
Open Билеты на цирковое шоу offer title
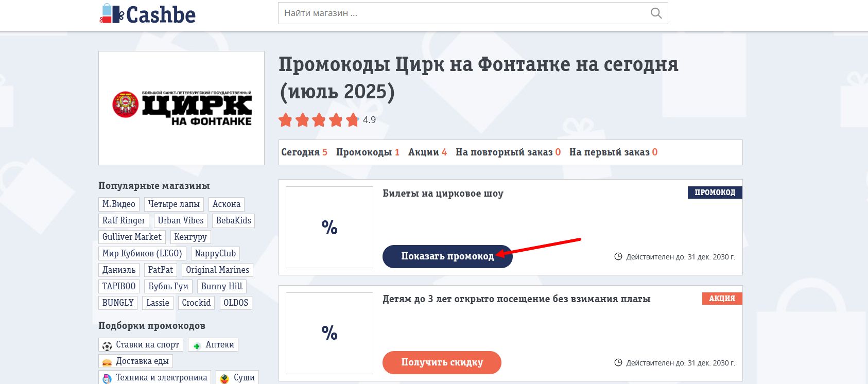click(443, 194)
